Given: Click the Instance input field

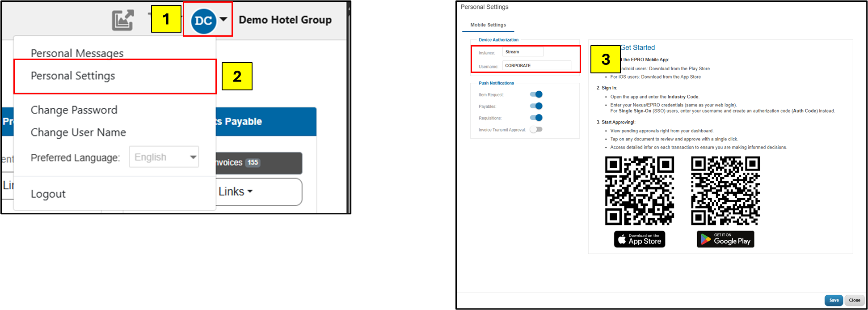Looking at the screenshot, I should [x=523, y=52].
